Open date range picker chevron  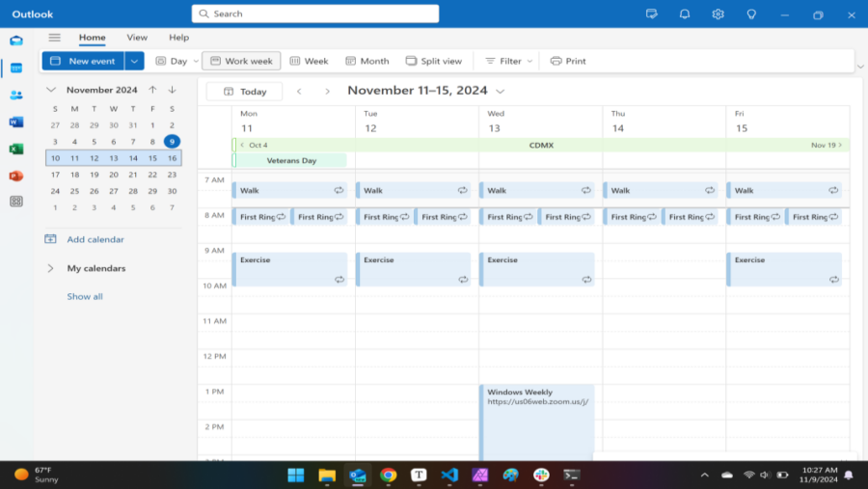501,92
